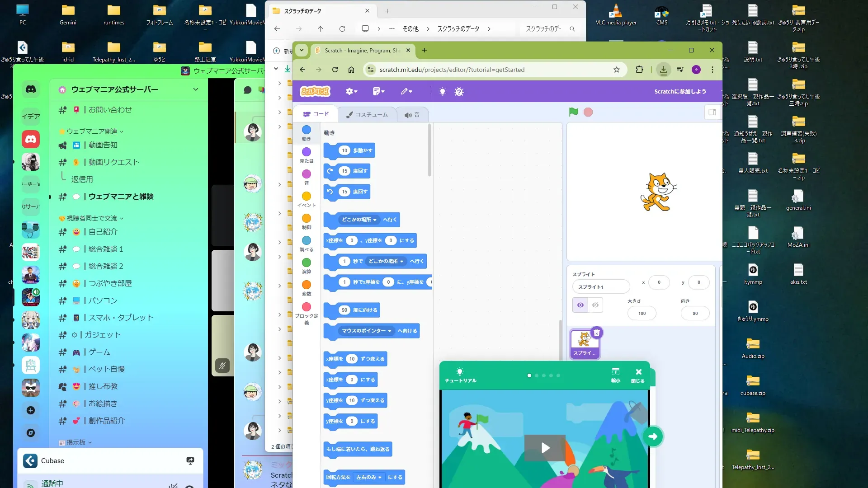Bookmark page with star icon

tap(616, 70)
